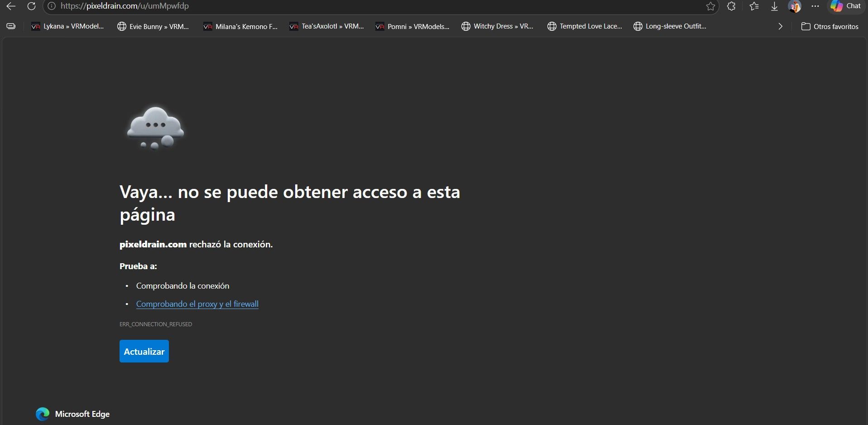Click the pixeldrain.com rechazó la conexión message
This screenshot has height=425, width=868.
tap(196, 245)
